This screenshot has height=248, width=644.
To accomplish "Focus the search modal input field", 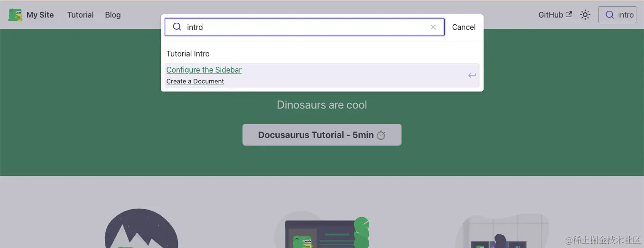I will (x=305, y=27).
